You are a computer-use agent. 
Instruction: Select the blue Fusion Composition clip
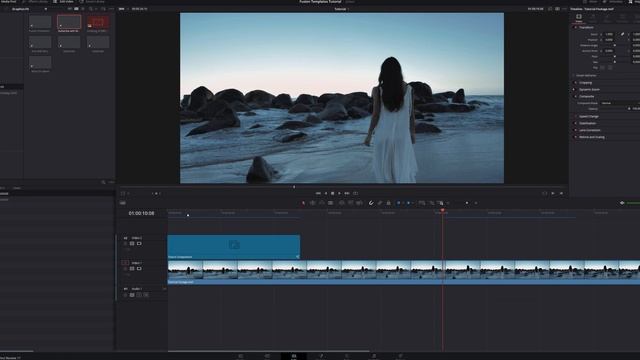(x=234, y=247)
